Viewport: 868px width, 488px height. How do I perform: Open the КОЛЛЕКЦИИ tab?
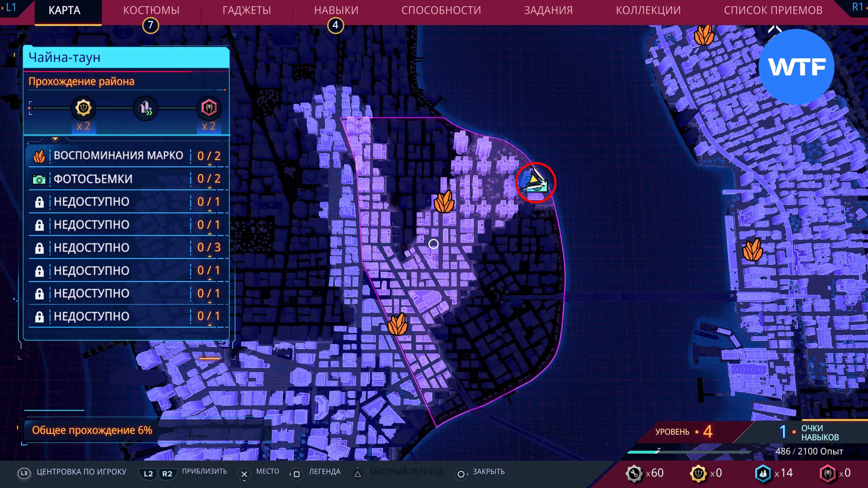(x=648, y=10)
